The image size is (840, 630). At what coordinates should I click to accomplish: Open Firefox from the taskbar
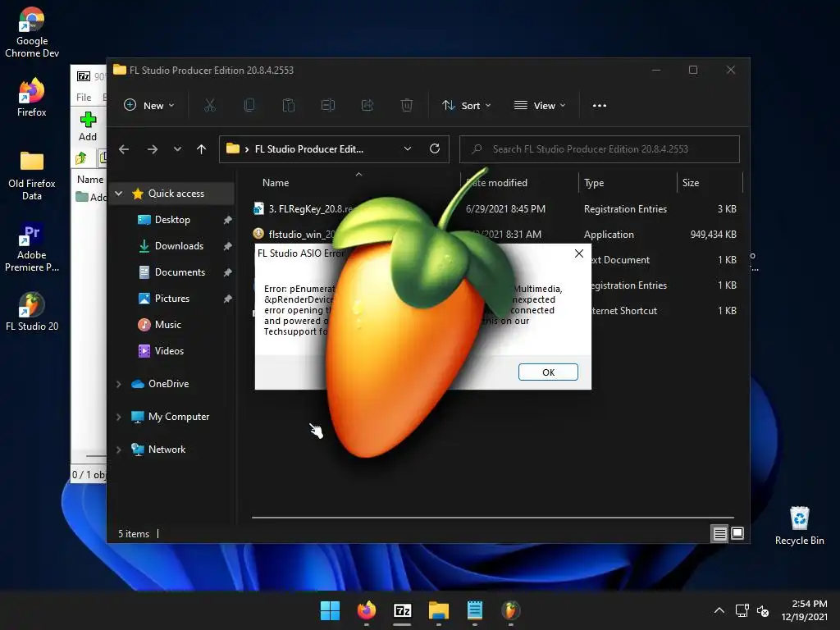[367, 610]
